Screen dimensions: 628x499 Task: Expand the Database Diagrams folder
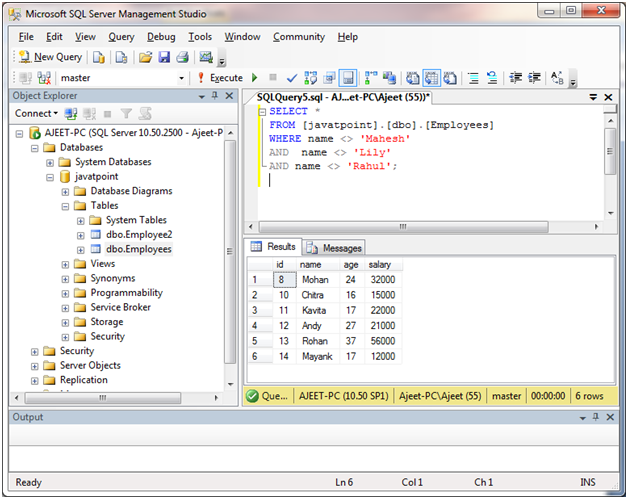pyautogui.click(x=65, y=192)
